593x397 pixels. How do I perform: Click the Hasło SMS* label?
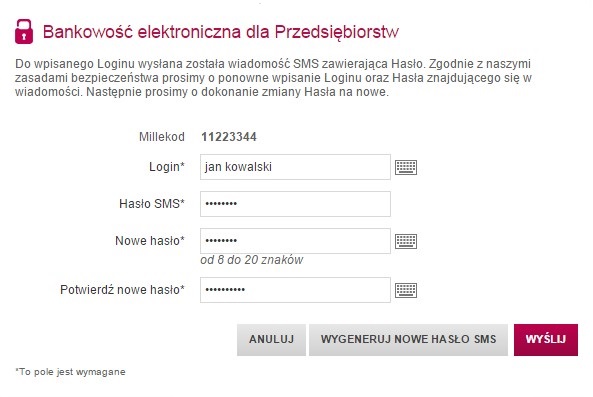pyautogui.click(x=152, y=204)
